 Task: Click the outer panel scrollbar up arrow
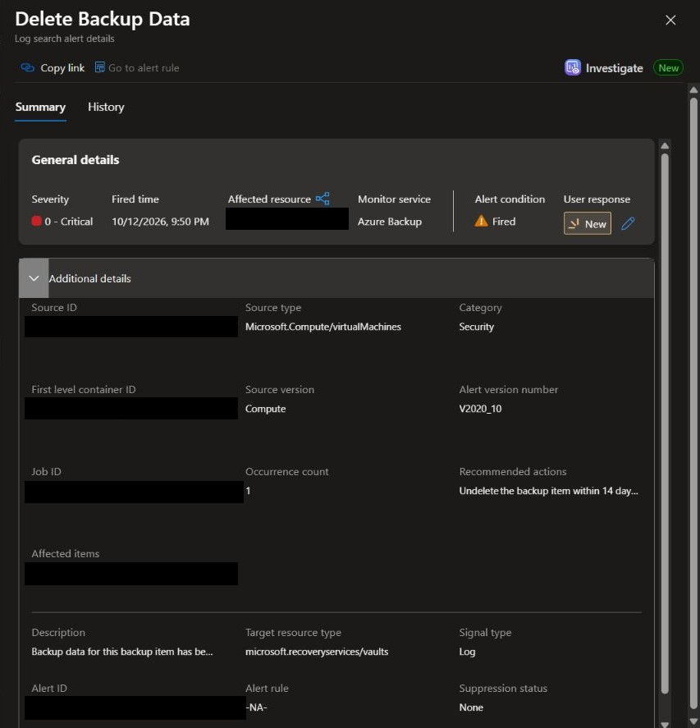point(694,89)
